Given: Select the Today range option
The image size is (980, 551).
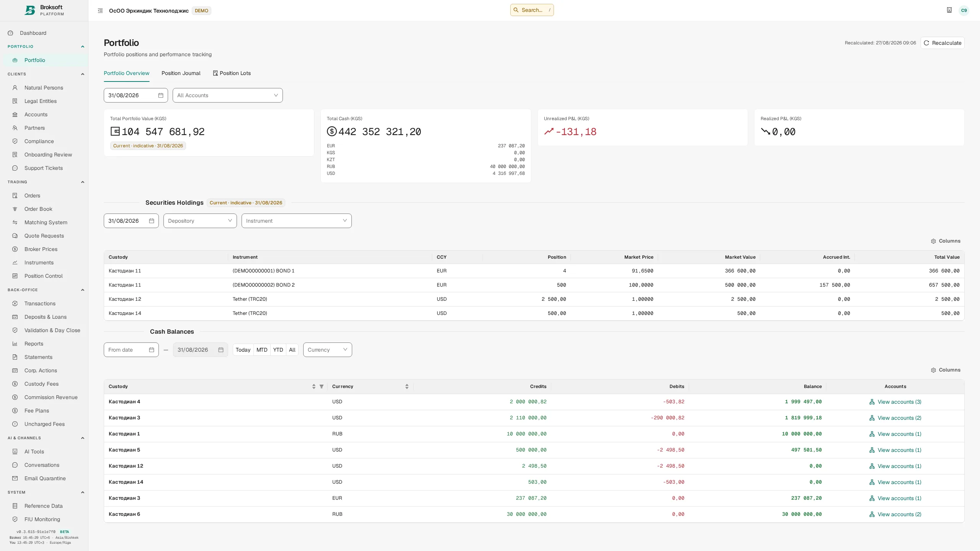Looking at the screenshot, I should tap(243, 350).
